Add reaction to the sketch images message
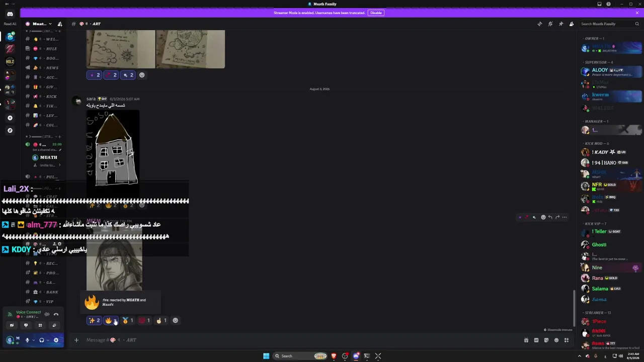The image size is (644, 362). click(142, 75)
